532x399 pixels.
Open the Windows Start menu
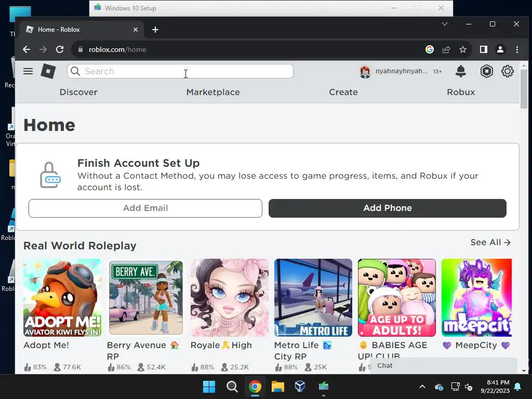pos(209,387)
